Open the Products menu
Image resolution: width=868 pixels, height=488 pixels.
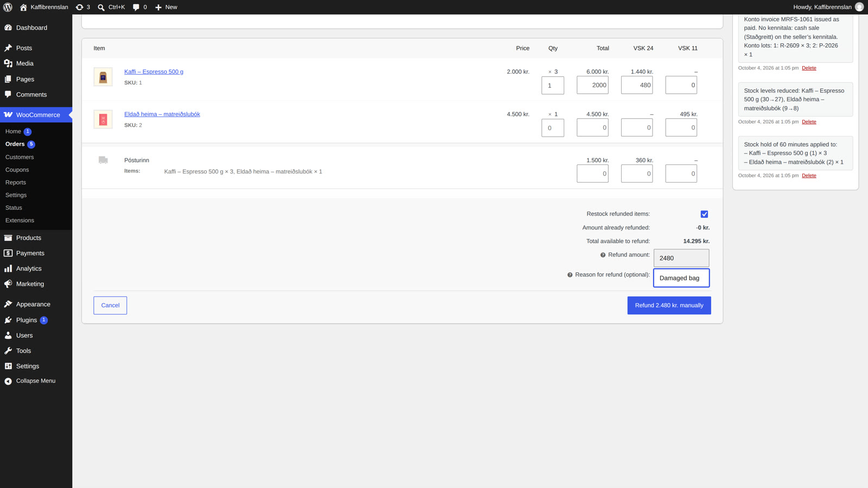pyautogui.click(x=36, y=238)
